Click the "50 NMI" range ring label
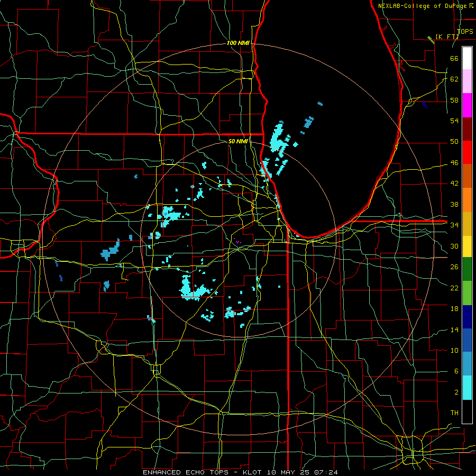Screen dimensions: 476x476 pyautogui.click(x=238, y=141)
